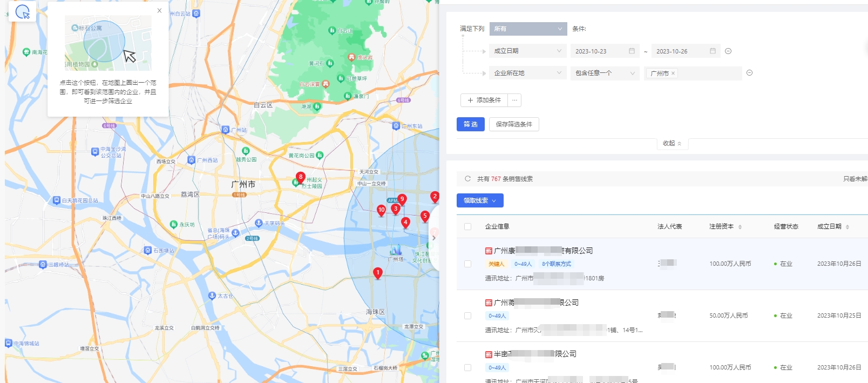Open the first company 广州康…有限公司 link
868x383 pixels.
pos(543,251)
